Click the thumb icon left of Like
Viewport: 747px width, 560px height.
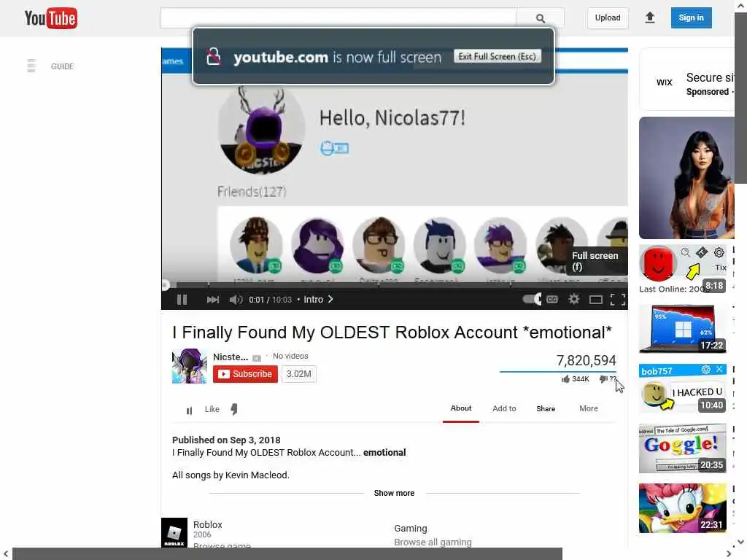189,410
